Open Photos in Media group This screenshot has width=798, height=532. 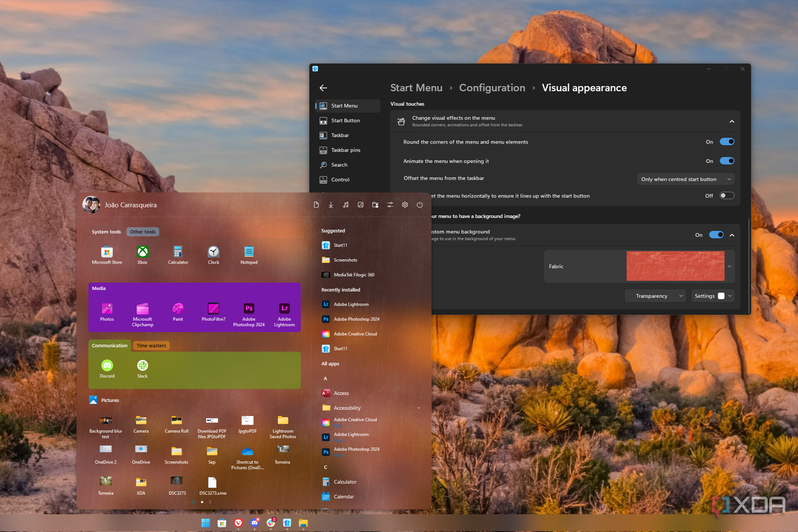pos(107,312)
